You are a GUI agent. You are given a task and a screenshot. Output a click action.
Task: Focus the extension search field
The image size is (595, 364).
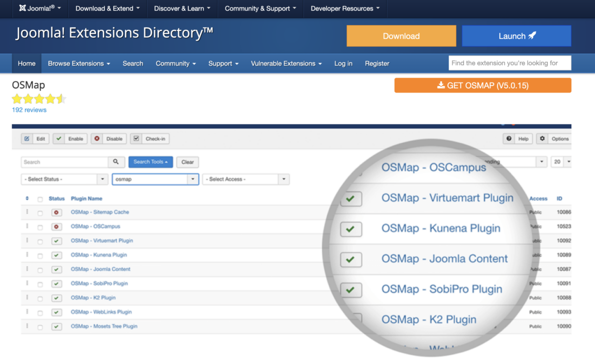click(510, 63)
